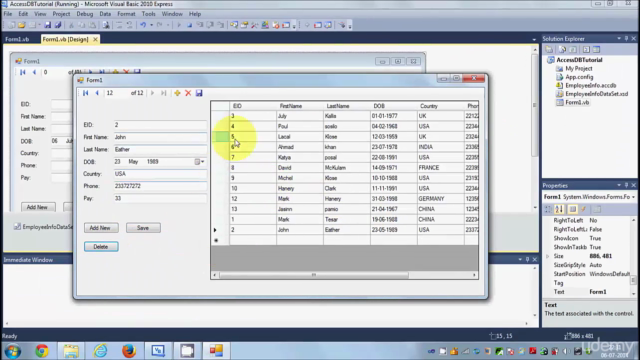Open Immediate Window options dropdown arrow
This screenshot has width=640, height=360.
pyautogui.click(x=520, y=260)
